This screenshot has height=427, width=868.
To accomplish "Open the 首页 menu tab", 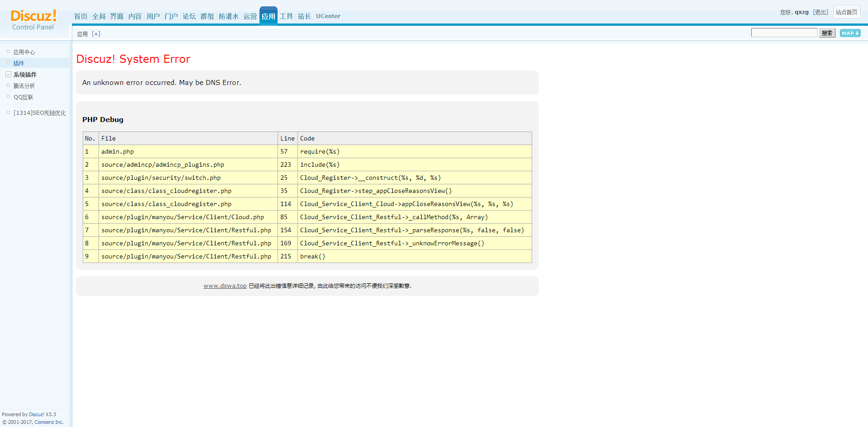I will pyautogui.click(x=80, y=16).
